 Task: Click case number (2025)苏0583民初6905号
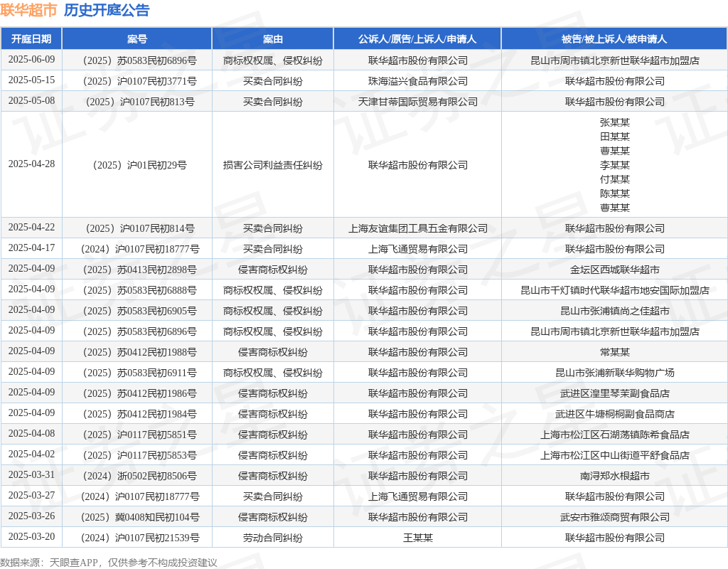pos(140,312)
